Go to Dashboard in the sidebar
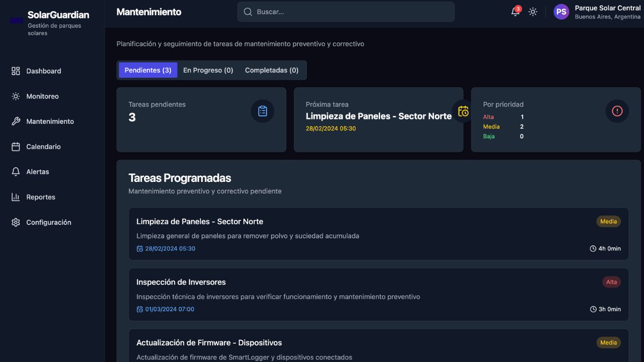The image size is (644, 362). pos(52,71)
